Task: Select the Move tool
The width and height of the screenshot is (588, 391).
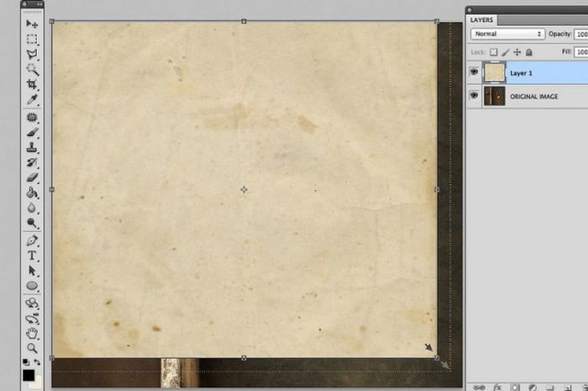Action: pos(33,24)
